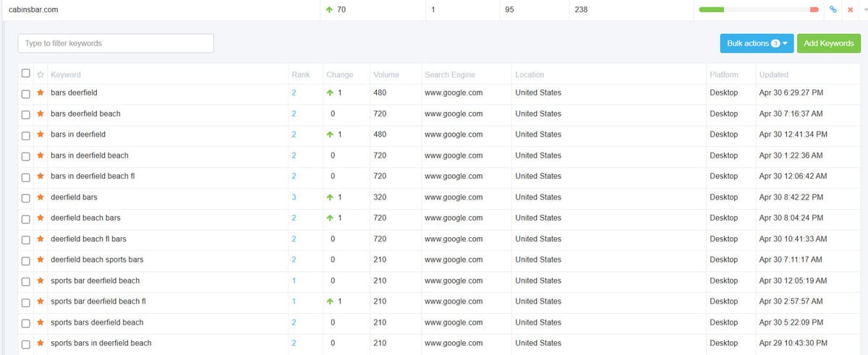Check the box for 'bars in deerfield'
This screenshot has width=868, height=355.
[26, 135]
